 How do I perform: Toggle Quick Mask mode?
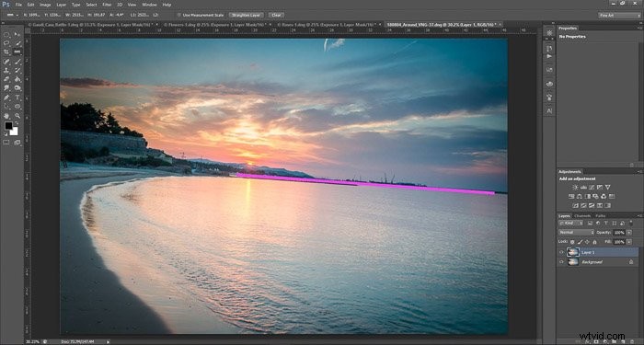[x=6, y=142]
